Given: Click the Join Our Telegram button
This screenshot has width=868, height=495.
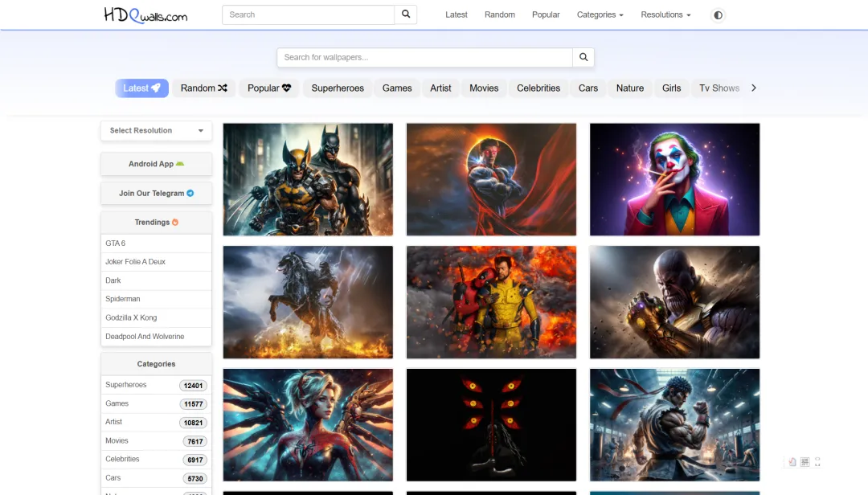Looking at the screenshot, I should coord(156,193).
